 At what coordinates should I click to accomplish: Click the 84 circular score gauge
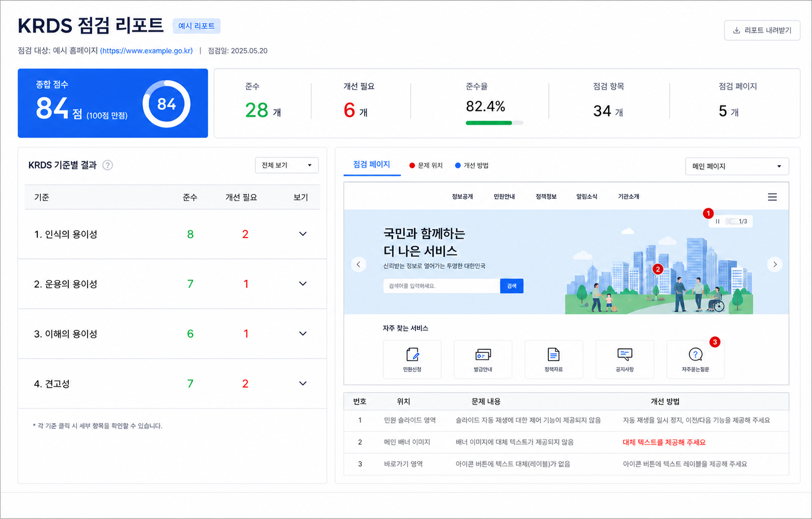click(x=166, y=104)
